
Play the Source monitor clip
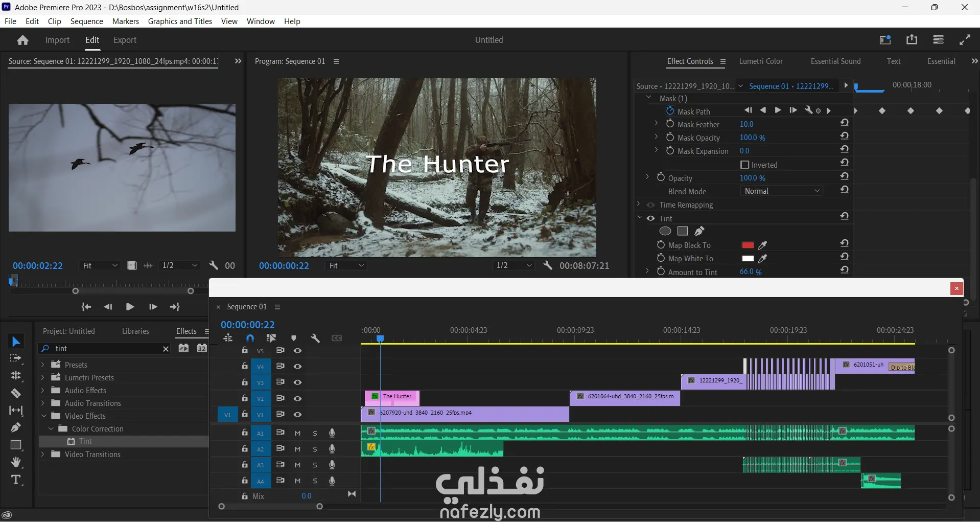pos(130,307)
